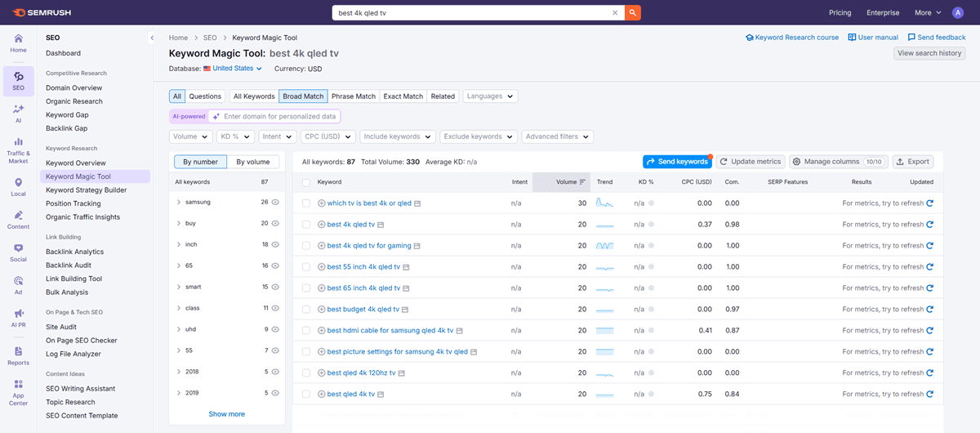Open SERP view for 'best 65 inch 4k qled tv'
This screenshot has height=433, width=980.
click(x=408, y=288)
